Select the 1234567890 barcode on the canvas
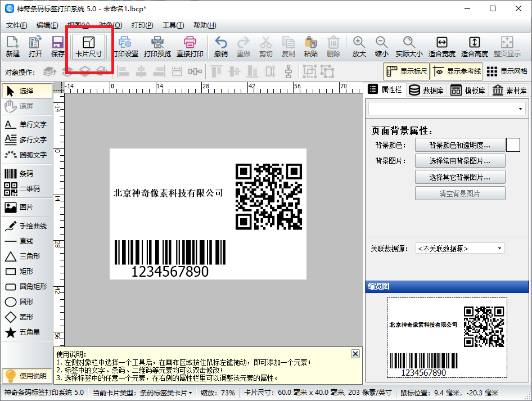The height and width of the screenshot is (401, 532). pyautogui.click(x=170, y=259)
